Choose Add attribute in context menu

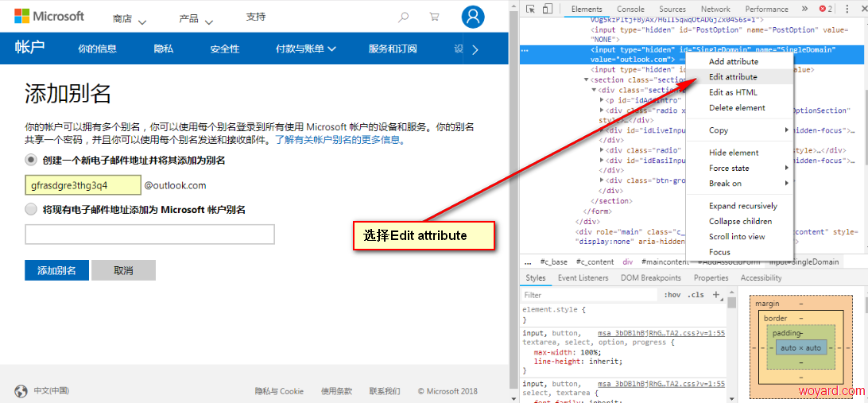point(739,61)
